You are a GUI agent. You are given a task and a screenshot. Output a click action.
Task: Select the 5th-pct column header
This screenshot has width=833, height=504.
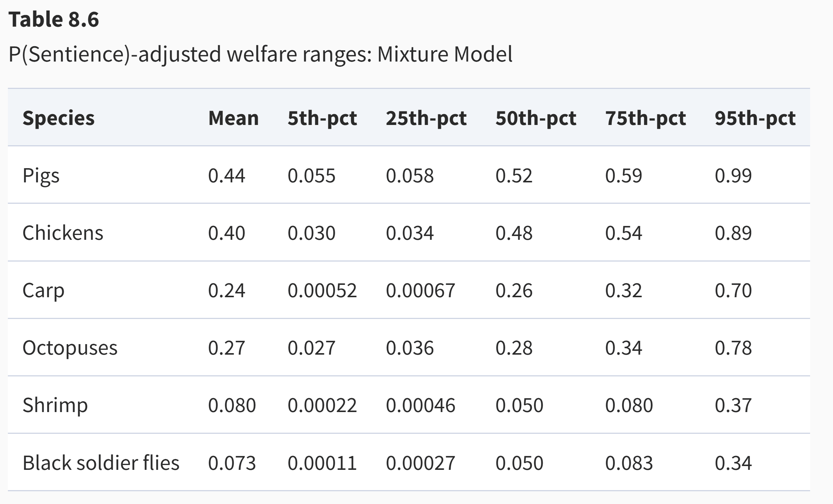pos(322,118)
